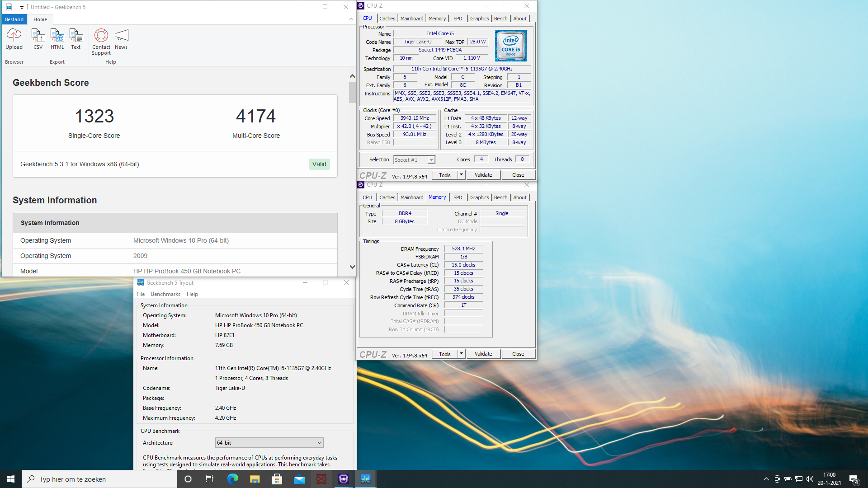This screenshot has height=488, width=868.
Task: Open notification center icon
Action: coord(854,479)
